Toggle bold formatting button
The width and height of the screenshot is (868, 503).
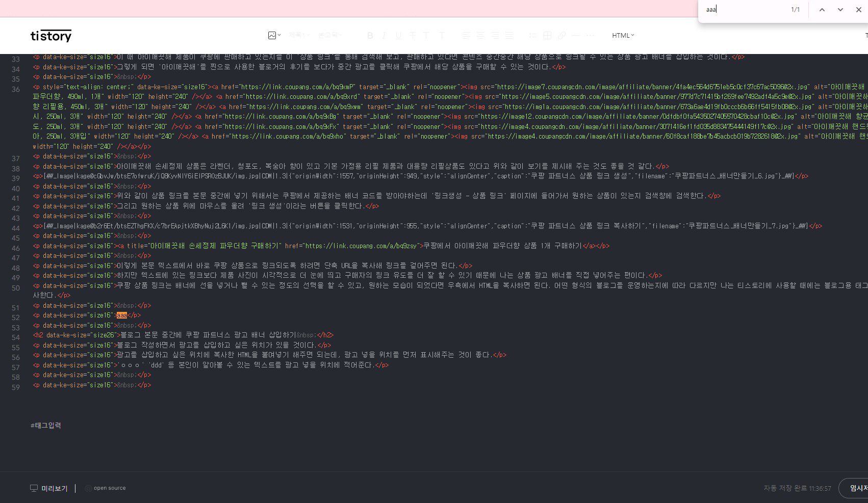370,35
